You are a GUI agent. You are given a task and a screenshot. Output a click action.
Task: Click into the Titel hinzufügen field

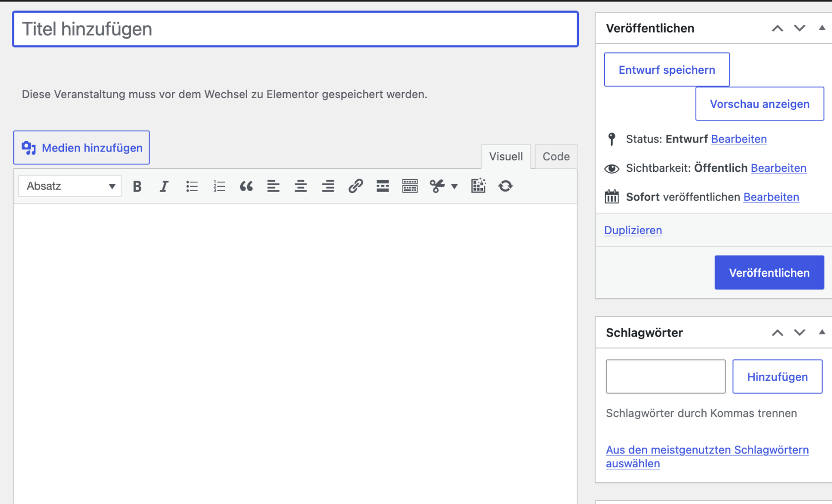coord(296,29)
